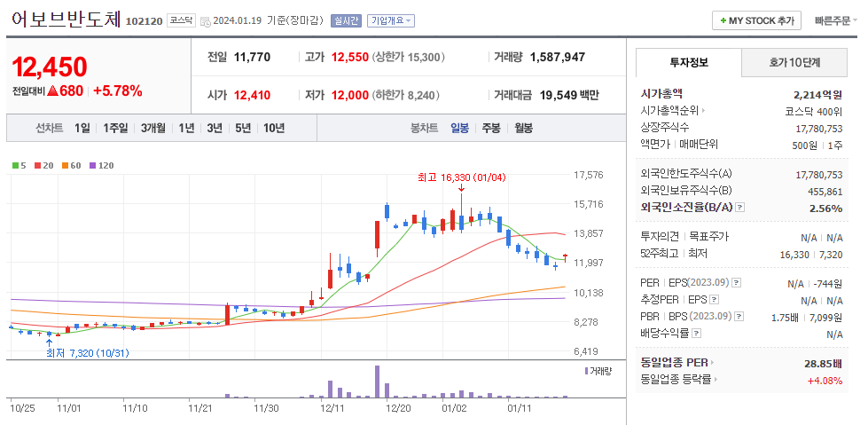Click the 외국인소진율 value 2.56%
The image size is (868, 425).
pyautogui.click(x=828, y=209)
